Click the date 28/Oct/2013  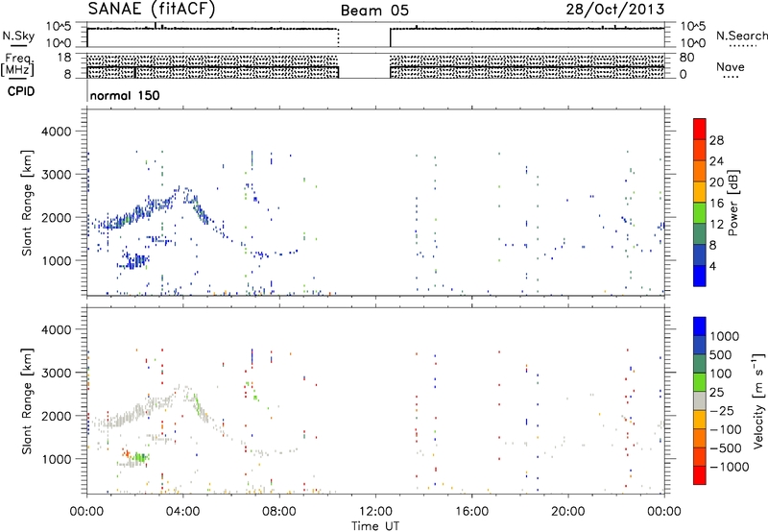615,10
